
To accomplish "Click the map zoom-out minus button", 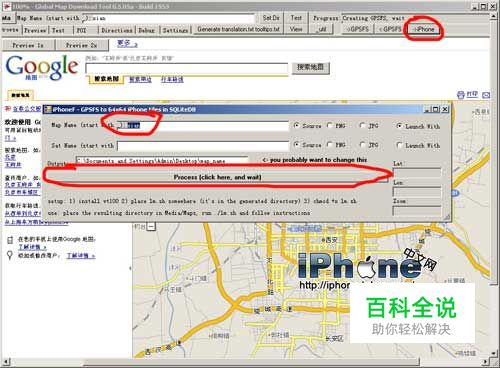I will tap(151, 227).
